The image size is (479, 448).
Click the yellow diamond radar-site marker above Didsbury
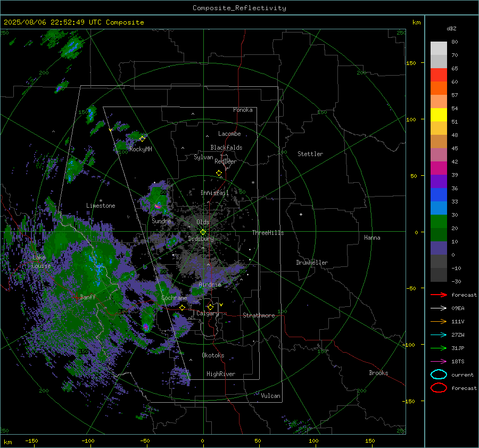(203, 232)
